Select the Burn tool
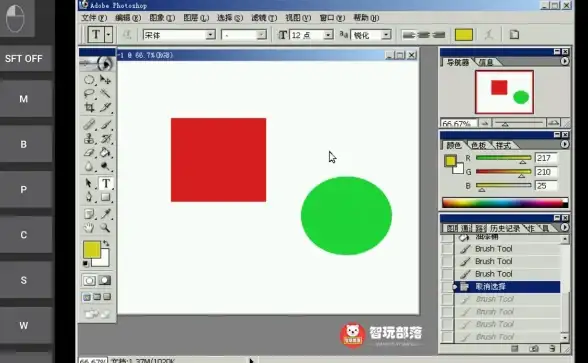The image size is (588, 363). [x=105, y=166]
